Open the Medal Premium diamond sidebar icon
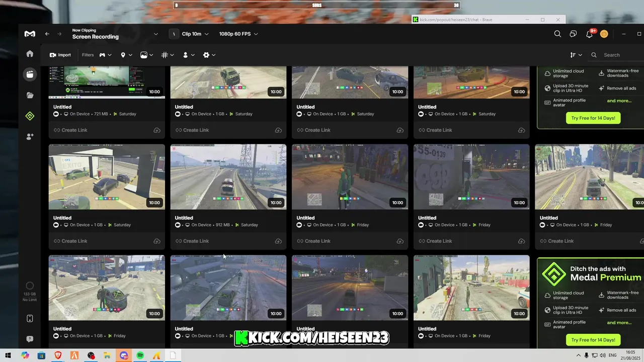644x362 pixels. click(30, 116)
